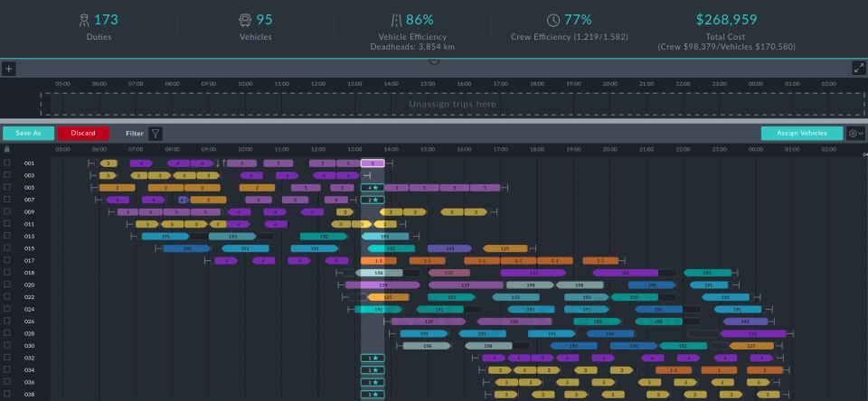Viewport: 868px width, 401px height.
Task: Click the starred block in row 005
Action: click(372, 188)
